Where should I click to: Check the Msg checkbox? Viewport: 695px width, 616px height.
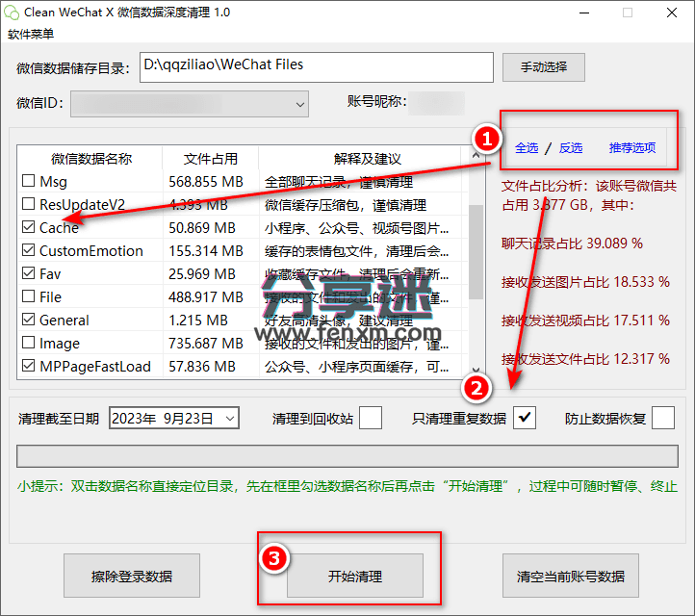28,181
